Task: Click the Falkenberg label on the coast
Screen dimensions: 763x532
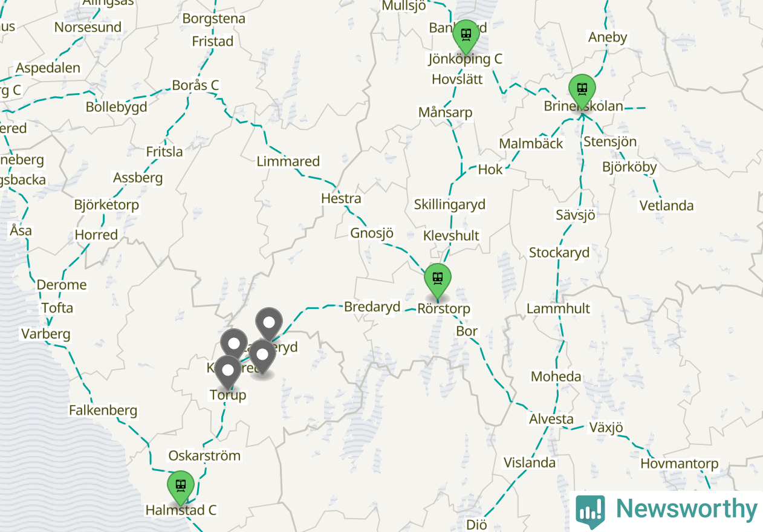Action: click(x=103, y=410)
